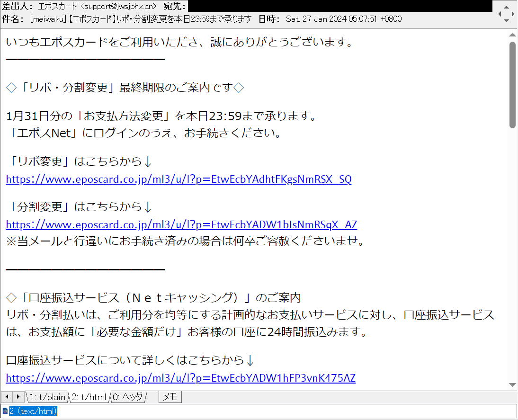Open the メモ tab
The image size is (518, 420).
(x=170, y=397)
